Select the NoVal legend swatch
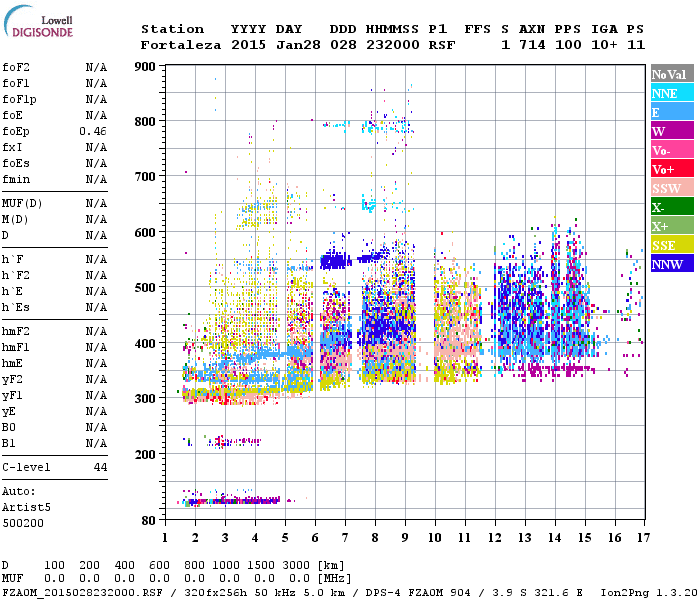 671,74
